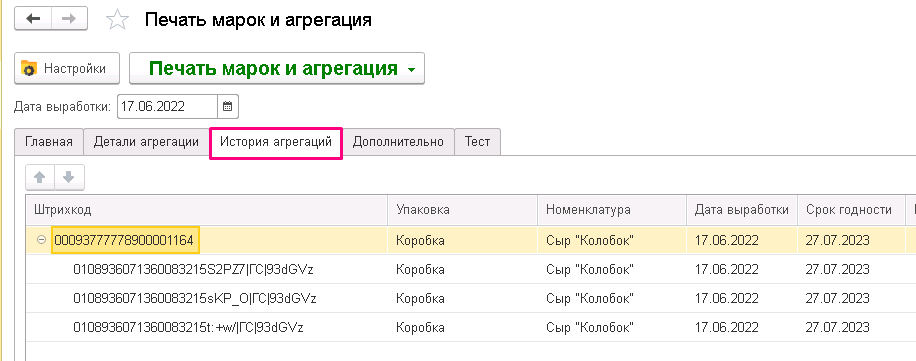Screen dimensions: 916x361
Task: Go back with the left arrow button
Action: click(x=33, y=19)
